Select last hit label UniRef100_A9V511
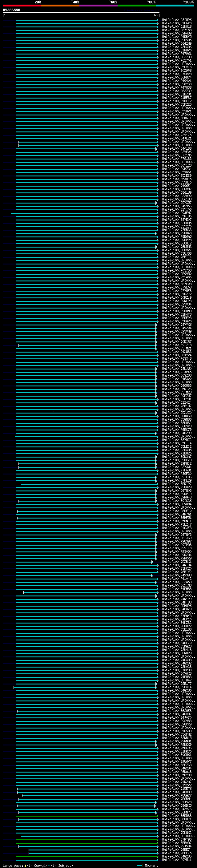Screen dimensions: 197x868 [176, 860]
